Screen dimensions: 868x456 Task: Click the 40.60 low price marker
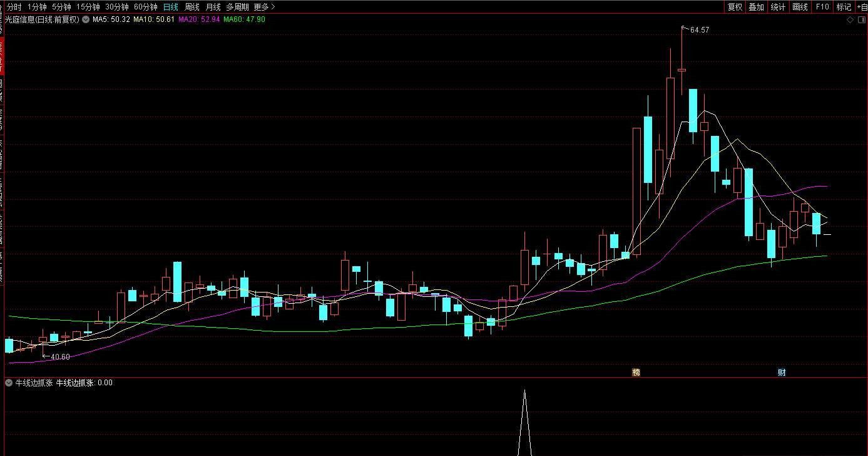tap(59, 357)
